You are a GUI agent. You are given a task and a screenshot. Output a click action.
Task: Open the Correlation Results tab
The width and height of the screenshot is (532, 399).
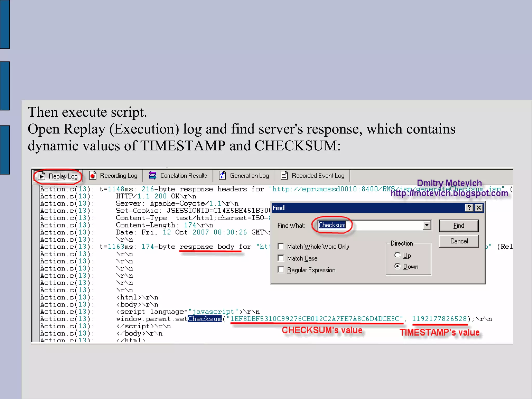tap(178, 176)
